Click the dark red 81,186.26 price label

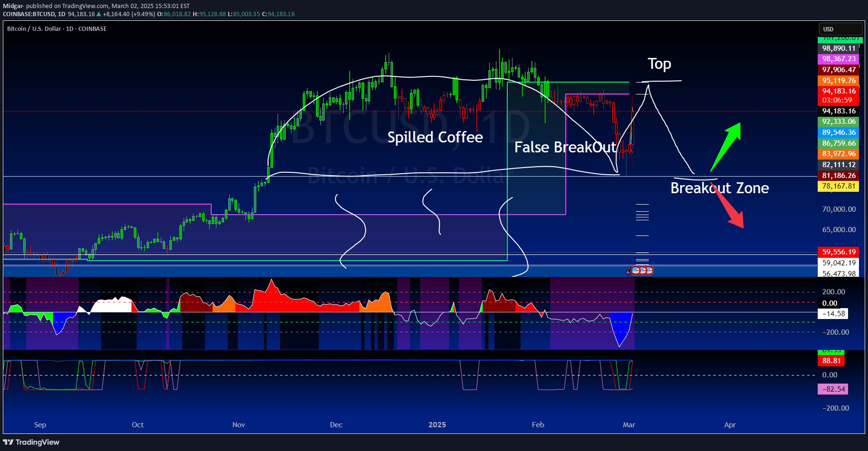pyautogui.click(x=839, y=176)
